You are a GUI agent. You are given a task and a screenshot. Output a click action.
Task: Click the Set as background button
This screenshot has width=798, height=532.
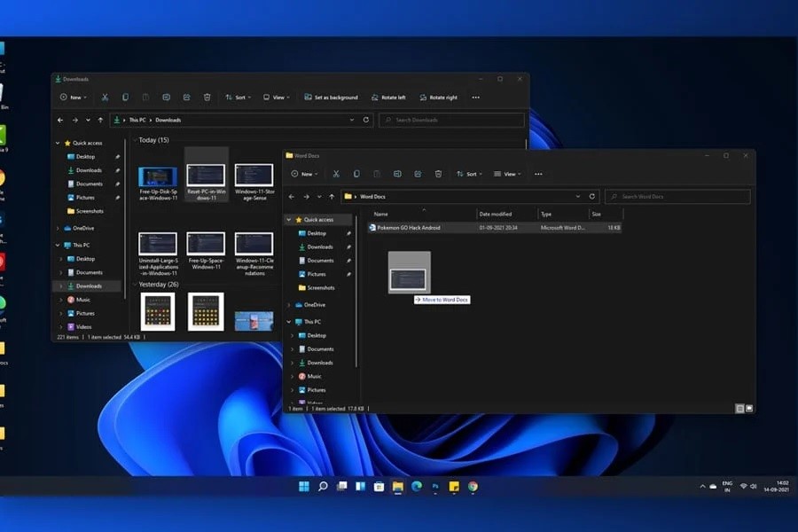[331, 98]
